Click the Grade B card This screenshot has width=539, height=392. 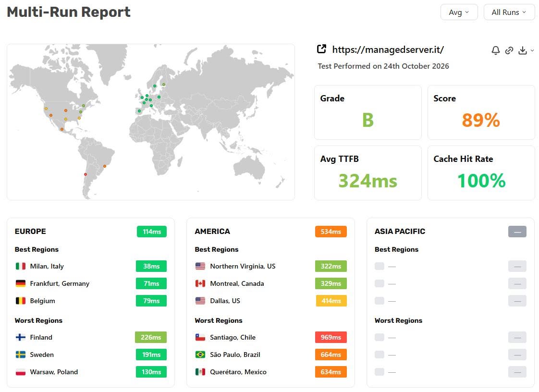[368, 112]
